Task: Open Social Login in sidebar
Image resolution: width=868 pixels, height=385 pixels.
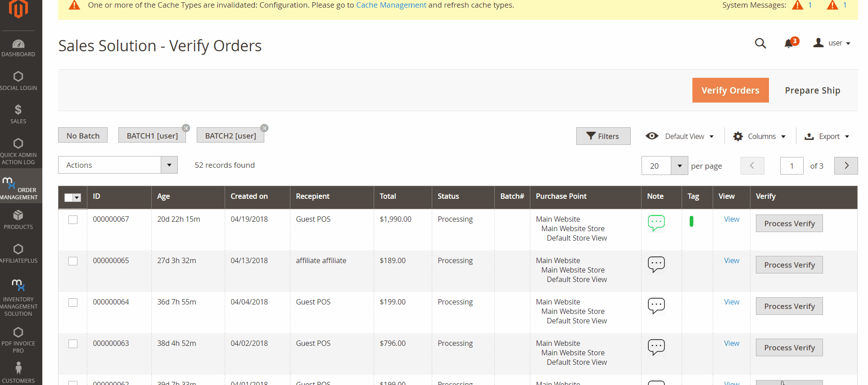Action: point(18,81)
